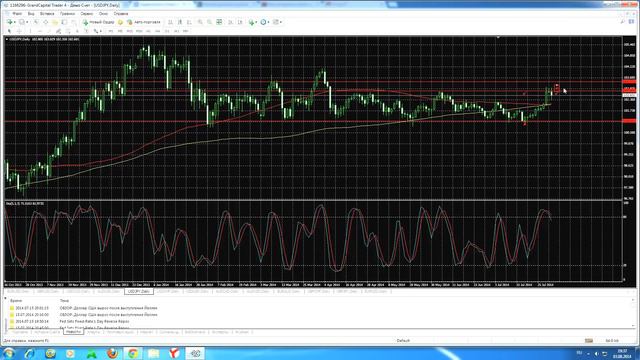Select the Equidistant Channel tool

pyautogui.click(x=58, y=31)
